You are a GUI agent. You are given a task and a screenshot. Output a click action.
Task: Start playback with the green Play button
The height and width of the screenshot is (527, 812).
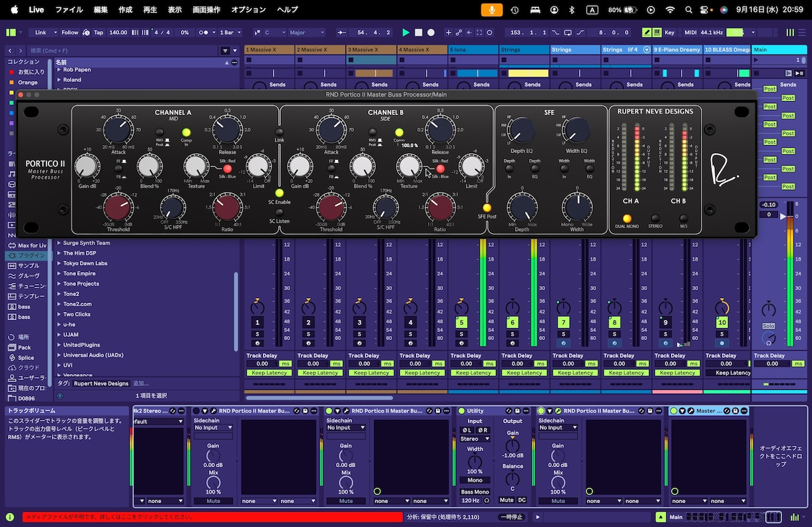(x=406, y=33)
